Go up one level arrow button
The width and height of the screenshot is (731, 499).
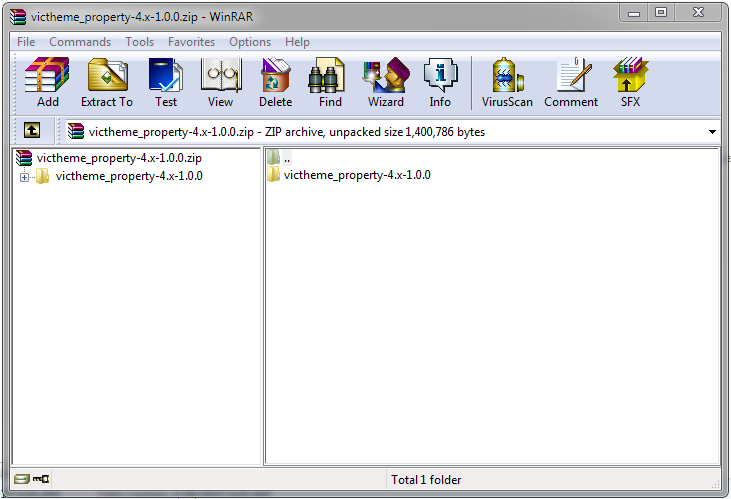pyautogui.click(x=32, y=130)
